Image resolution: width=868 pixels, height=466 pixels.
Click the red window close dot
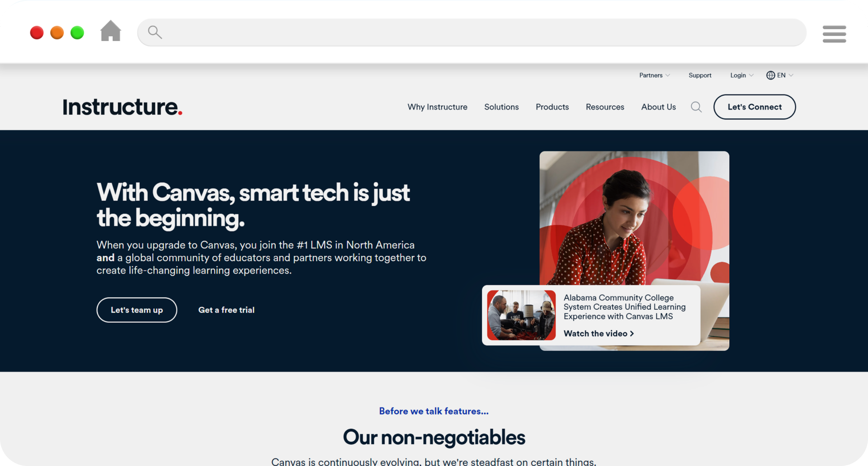pyautogui.click(x=37, y=33)
